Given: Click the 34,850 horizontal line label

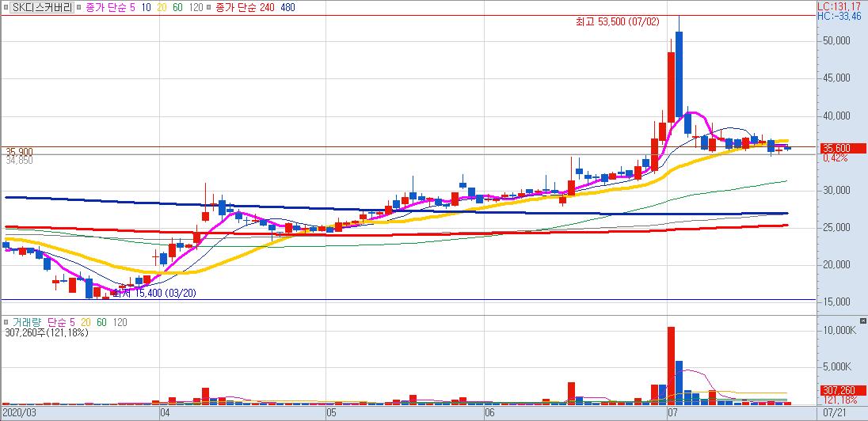Looking at the screenshot, I should (x=19, y=161).
